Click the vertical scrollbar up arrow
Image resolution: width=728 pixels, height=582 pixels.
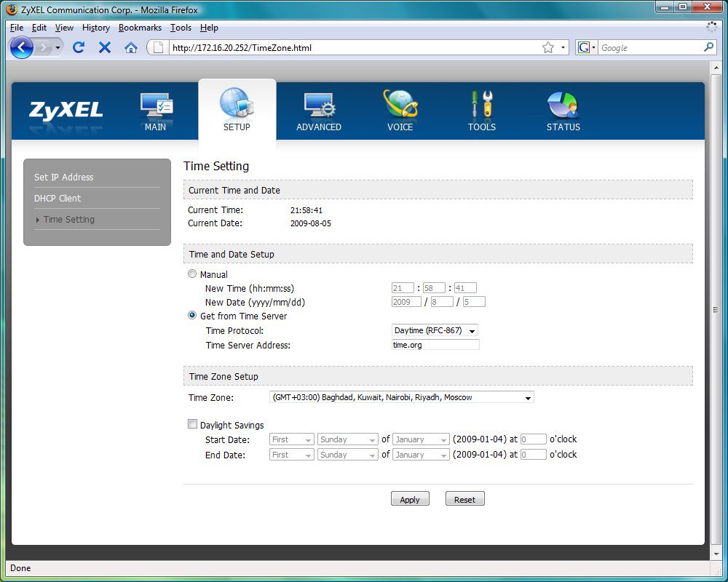pos(716,68)
